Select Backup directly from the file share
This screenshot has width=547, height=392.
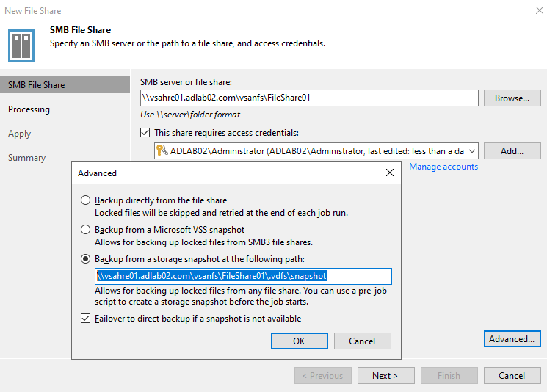click(x=85, y=200)
